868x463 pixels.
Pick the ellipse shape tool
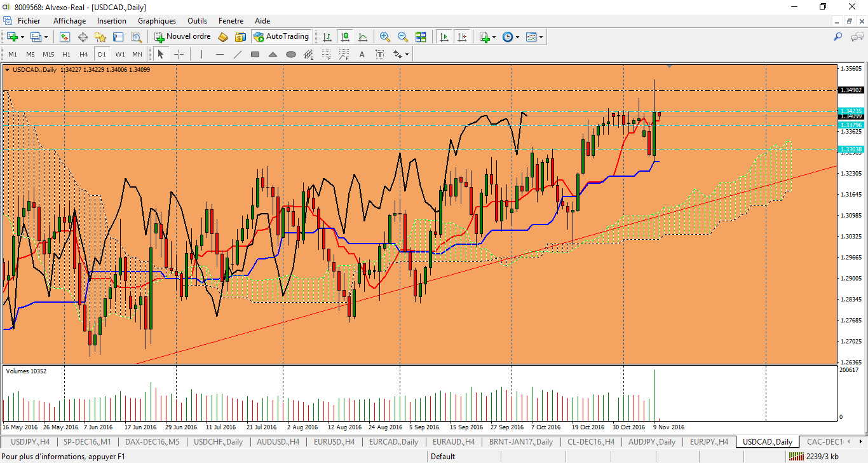point(291,54)
